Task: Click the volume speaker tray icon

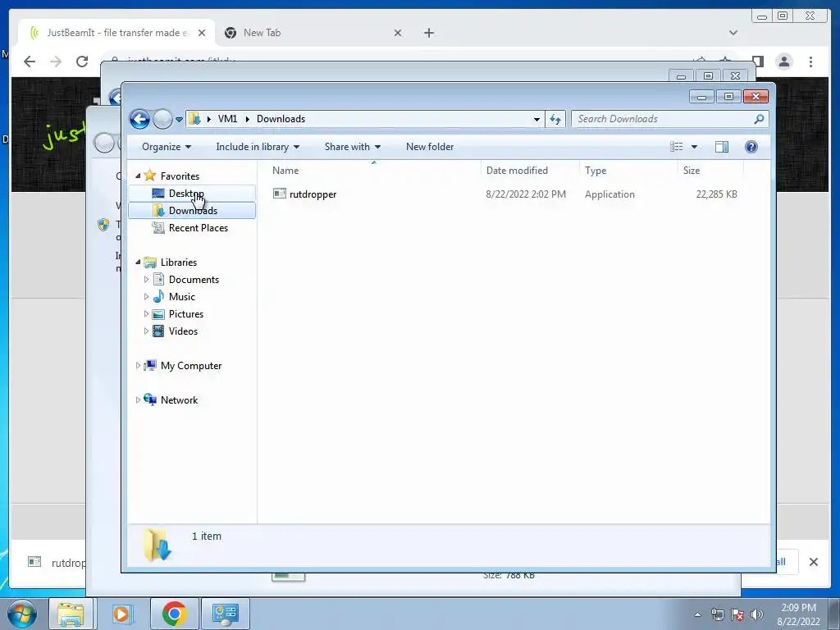Action: tap(756, 614)
